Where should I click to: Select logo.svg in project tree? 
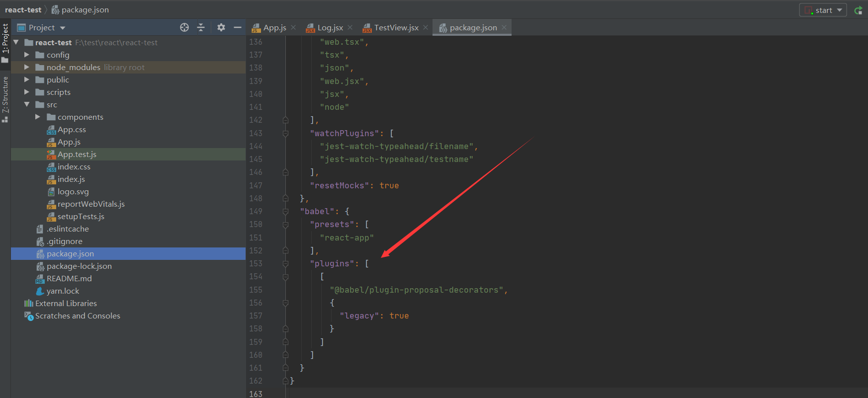click(73, 191)
